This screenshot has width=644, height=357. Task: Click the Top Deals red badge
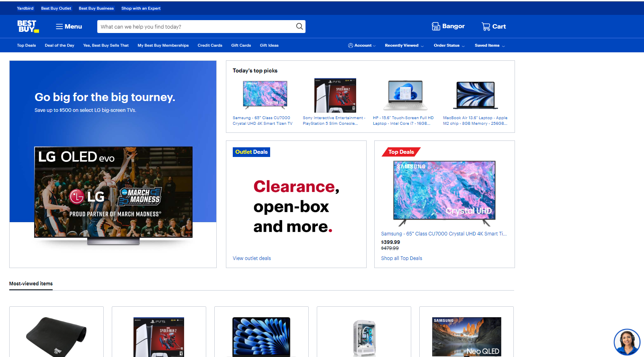click(401, 152)
